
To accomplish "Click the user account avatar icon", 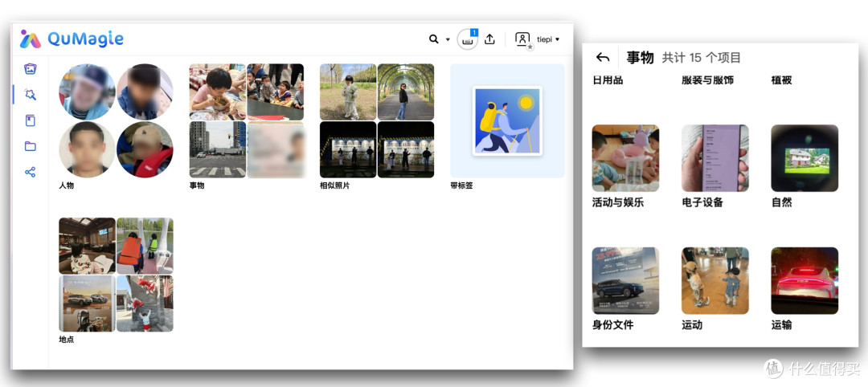I will 522,39.
